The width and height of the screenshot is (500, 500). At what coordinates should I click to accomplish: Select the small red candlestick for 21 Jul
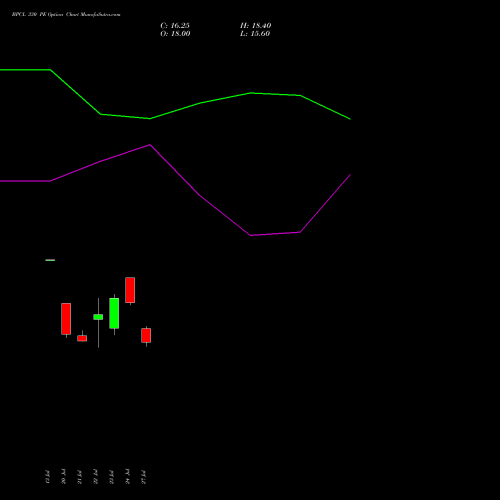tap(82, 338)
